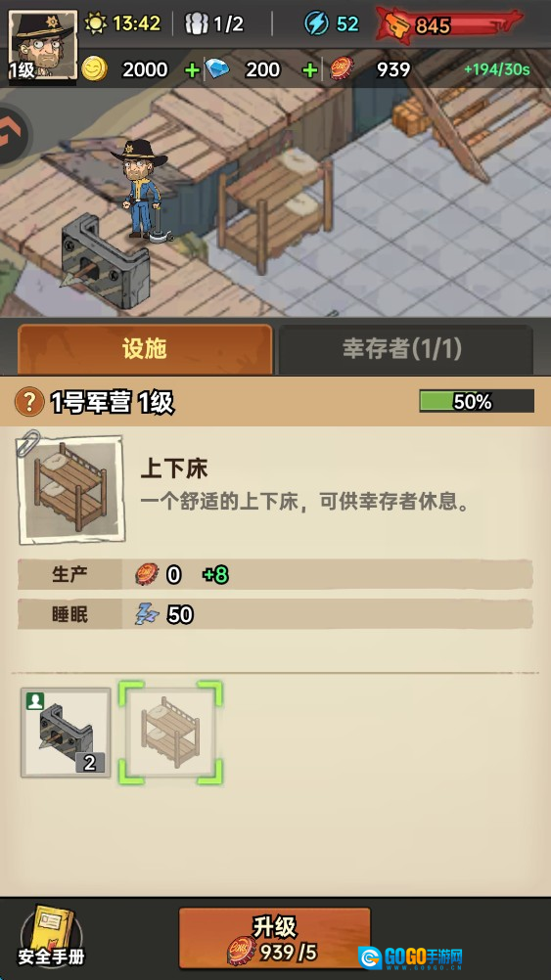Add diamonds using the green plus
Image resolution: width=551 pixels, height=980 pixels.
click(309, 70)
